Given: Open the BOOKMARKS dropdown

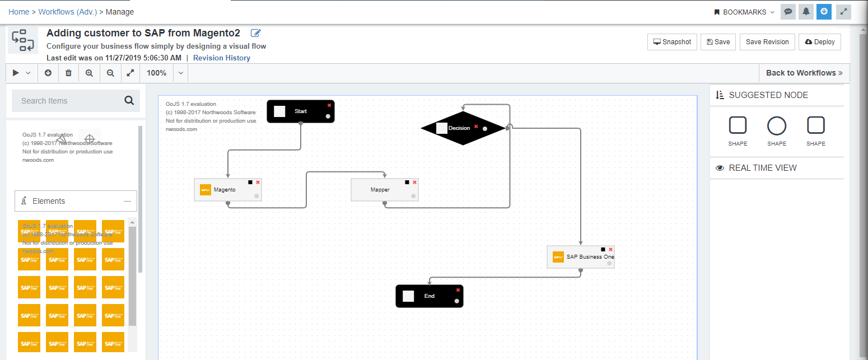Looking at the screenshot, I should [x=744, y=12].
